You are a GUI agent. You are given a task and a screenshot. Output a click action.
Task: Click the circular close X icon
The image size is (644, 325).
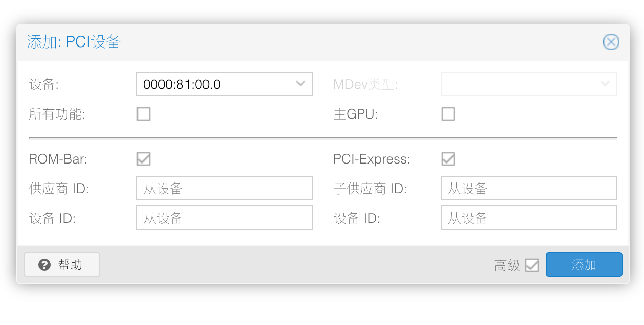tap(611, 42)
